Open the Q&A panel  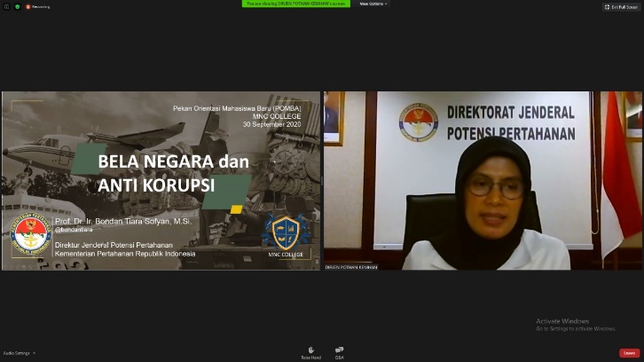point(339,351)
